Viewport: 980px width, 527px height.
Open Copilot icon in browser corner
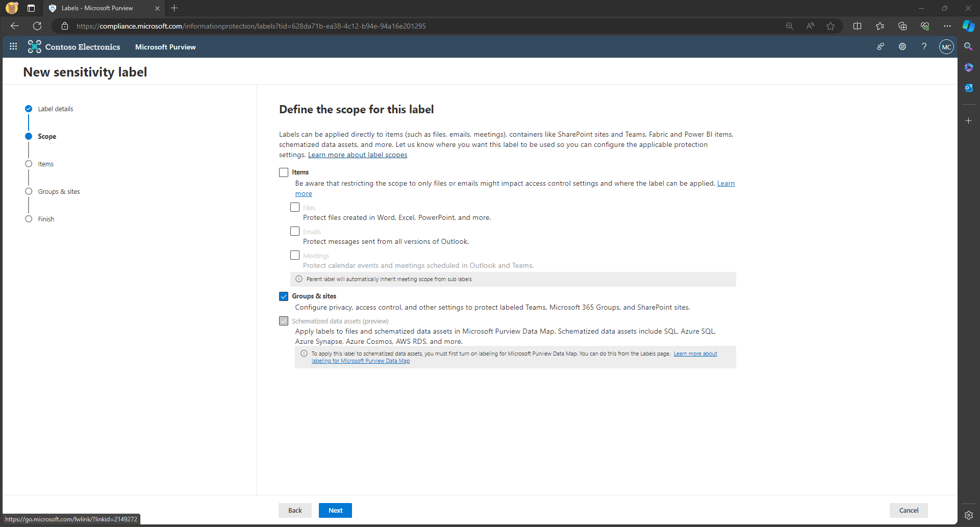pos(968,26)
